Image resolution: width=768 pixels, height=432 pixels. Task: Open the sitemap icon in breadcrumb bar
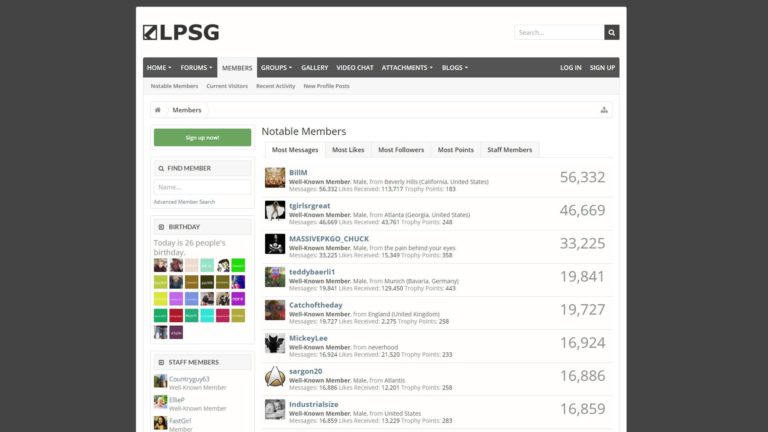[604, 110]
